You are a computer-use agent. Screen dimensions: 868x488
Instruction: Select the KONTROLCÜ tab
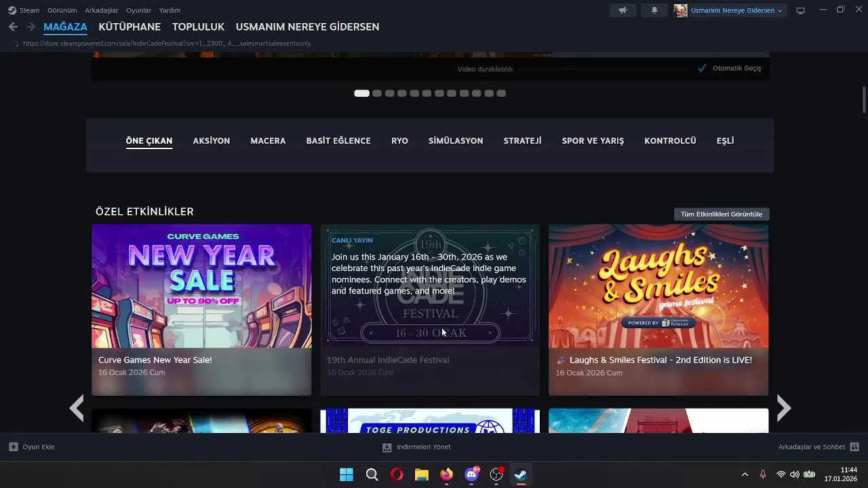pyautogui.click(x=670, y=140)
